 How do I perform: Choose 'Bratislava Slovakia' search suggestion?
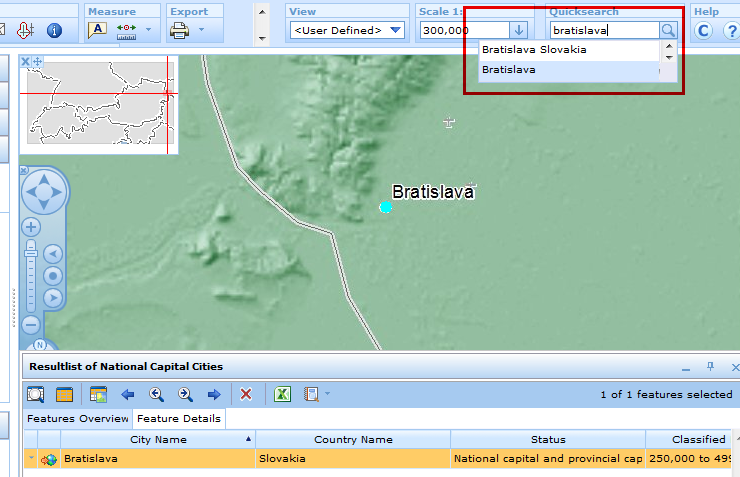click(x=534, y=49)
